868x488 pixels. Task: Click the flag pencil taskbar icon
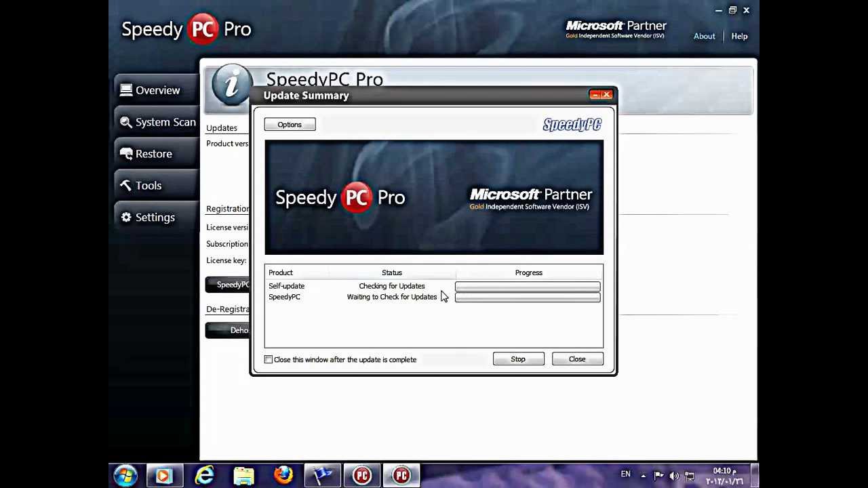coord(323,476)
